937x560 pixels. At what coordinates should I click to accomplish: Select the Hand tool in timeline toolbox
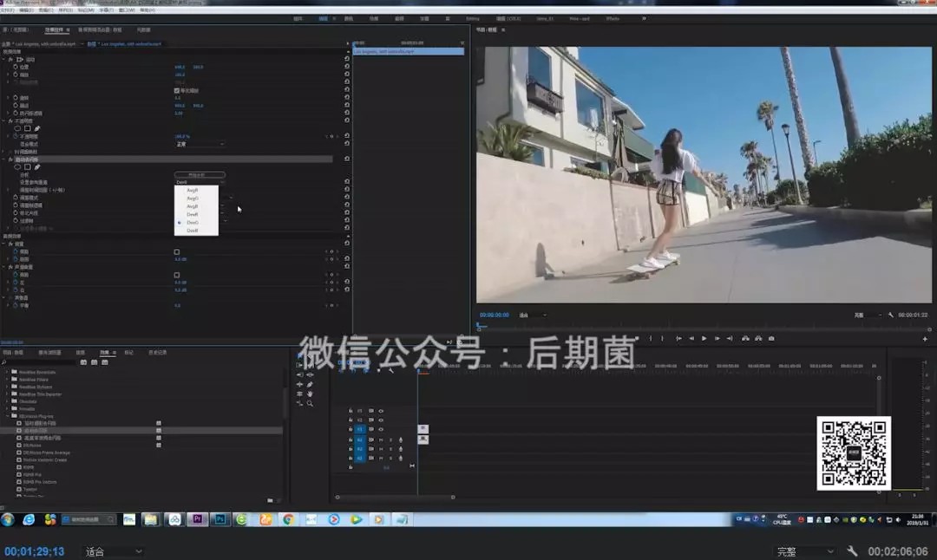[310, 394]
